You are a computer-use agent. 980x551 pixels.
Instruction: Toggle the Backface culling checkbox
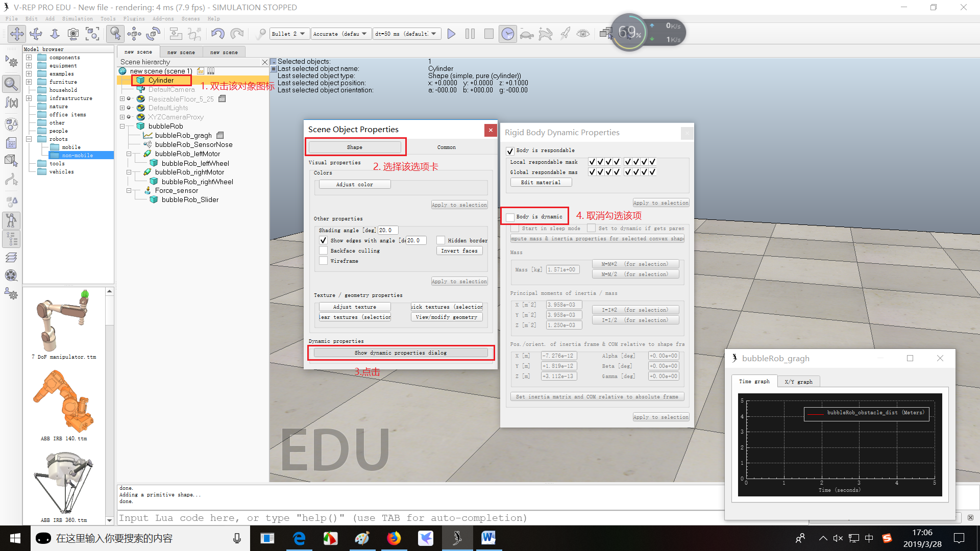click(323, 251)
